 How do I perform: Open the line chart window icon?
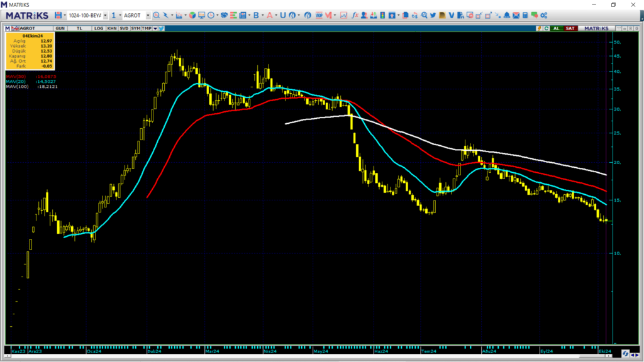[343, 15]
